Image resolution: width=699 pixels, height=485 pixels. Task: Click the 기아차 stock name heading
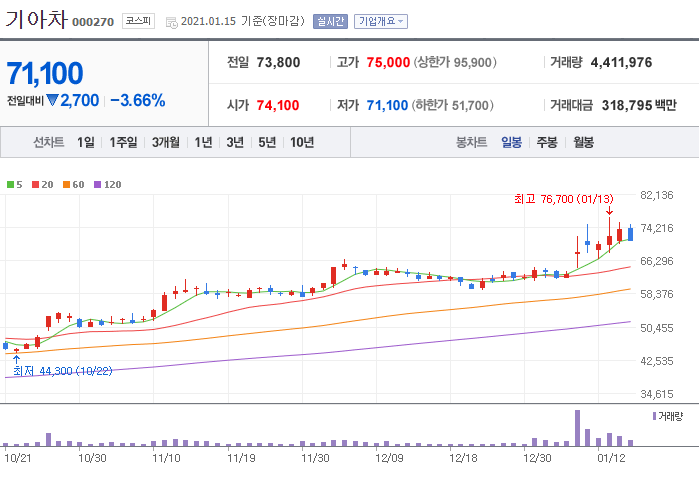tap(36, 20)
